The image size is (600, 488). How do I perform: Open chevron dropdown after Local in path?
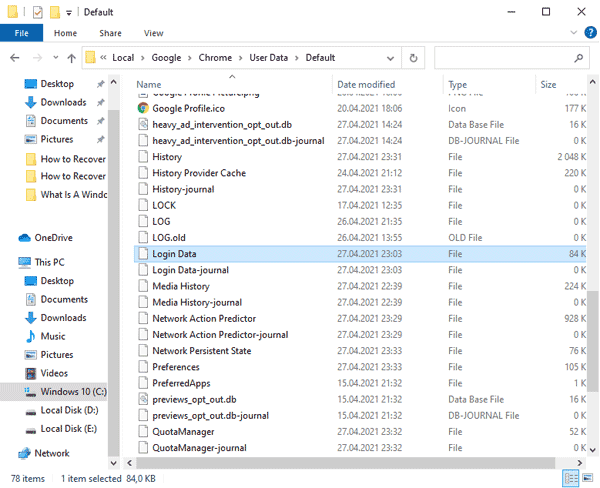142,58
